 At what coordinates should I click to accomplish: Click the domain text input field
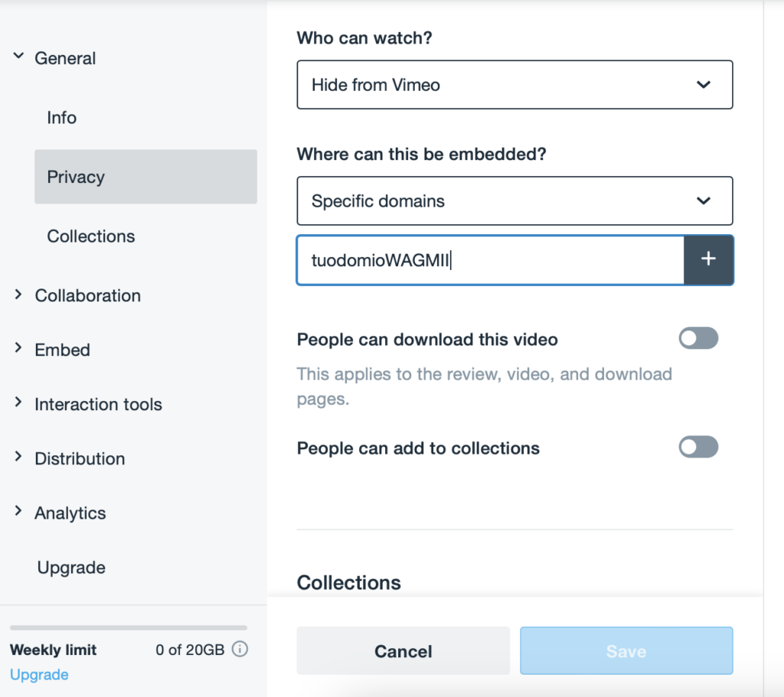(x=490, y=260)
